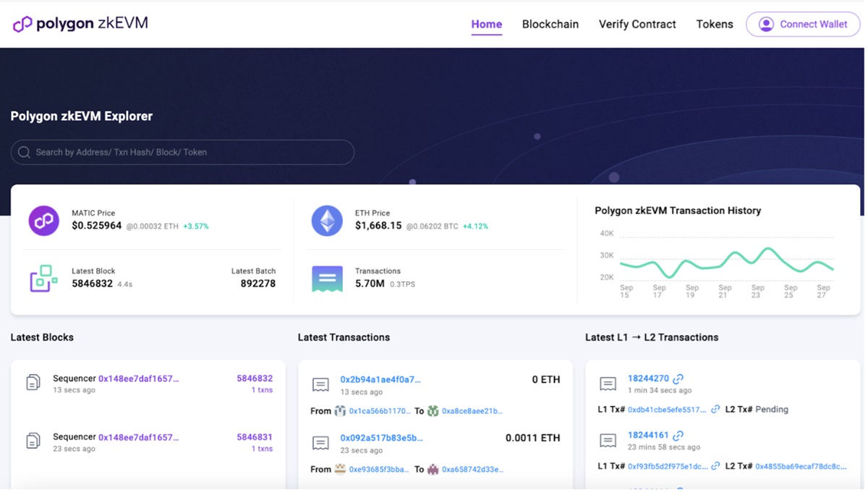
Task: Open transaction hash 0x092a517b83e5b
Action: pos(382,438)
